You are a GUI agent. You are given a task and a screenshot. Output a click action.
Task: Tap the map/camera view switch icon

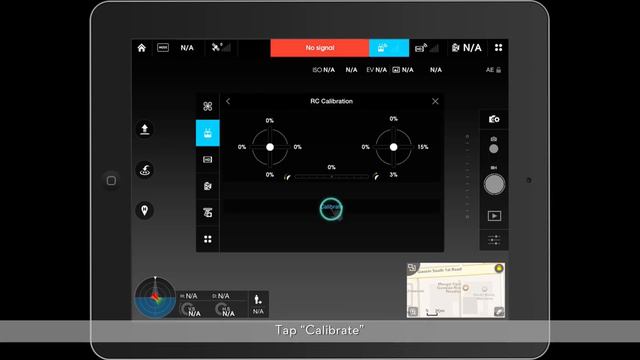pos(412,268)
